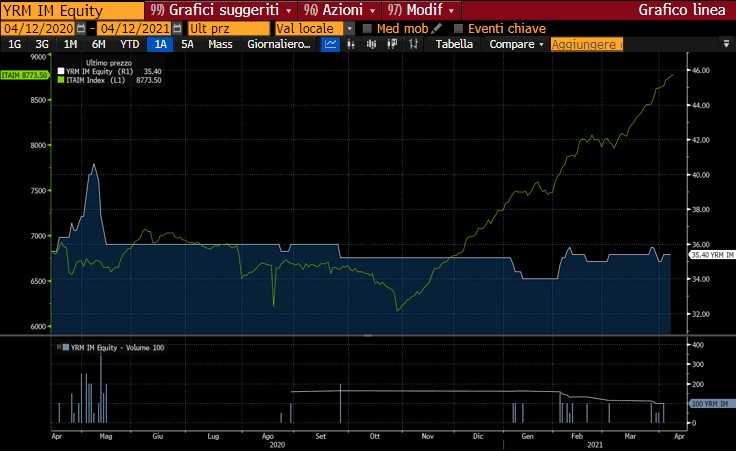
Task: Click the 9000 left axis label
Action: [x=38, y=57]
